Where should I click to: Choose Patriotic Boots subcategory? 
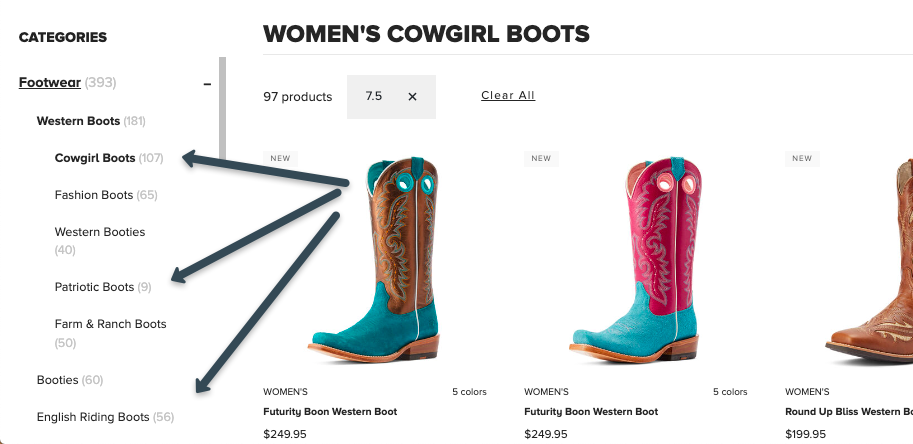[x=94, y=287]
